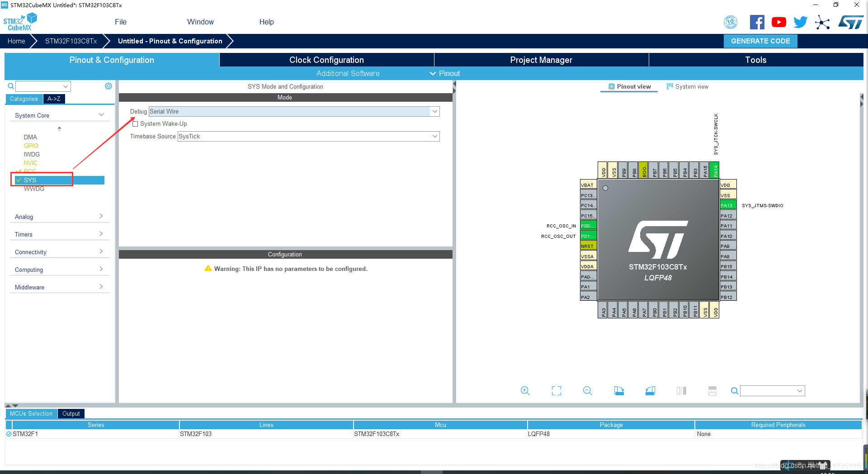Select the green PA14 pin
The image size is (868, 474).
(715, 170)
